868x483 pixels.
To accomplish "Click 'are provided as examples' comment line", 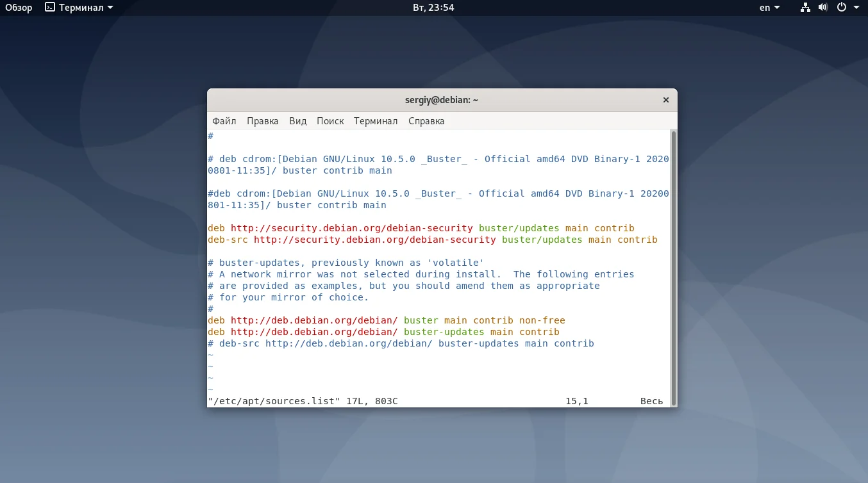I will point(404,286).
